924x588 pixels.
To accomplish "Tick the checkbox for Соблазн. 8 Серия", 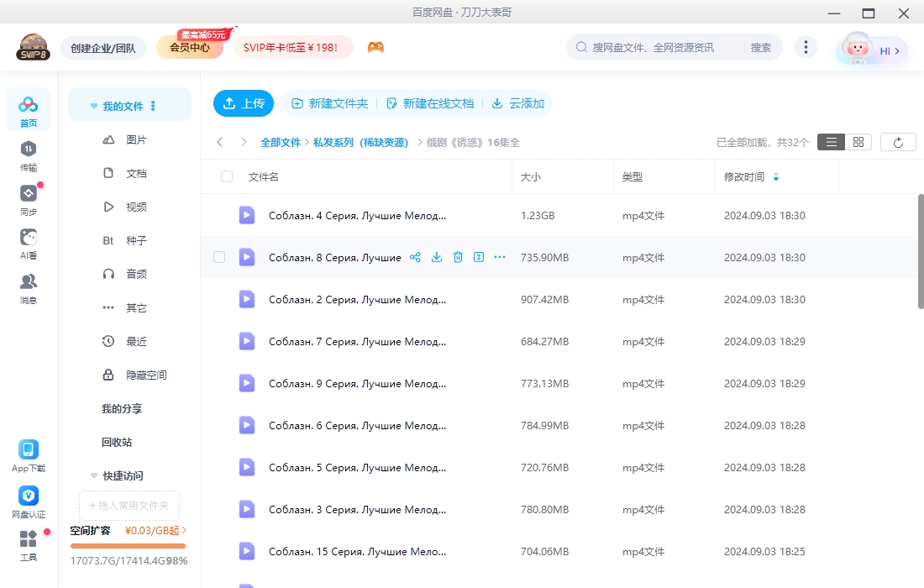I will tap(219, 257).
